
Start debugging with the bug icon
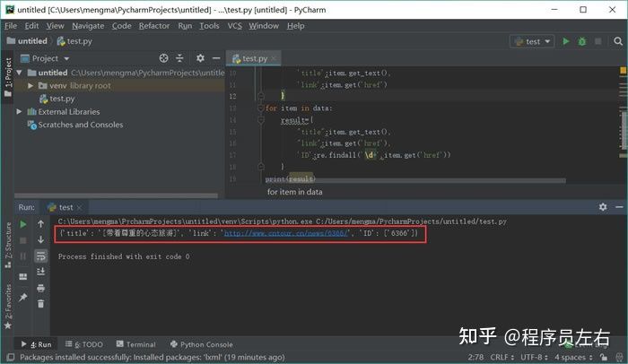tap(582, 41)
